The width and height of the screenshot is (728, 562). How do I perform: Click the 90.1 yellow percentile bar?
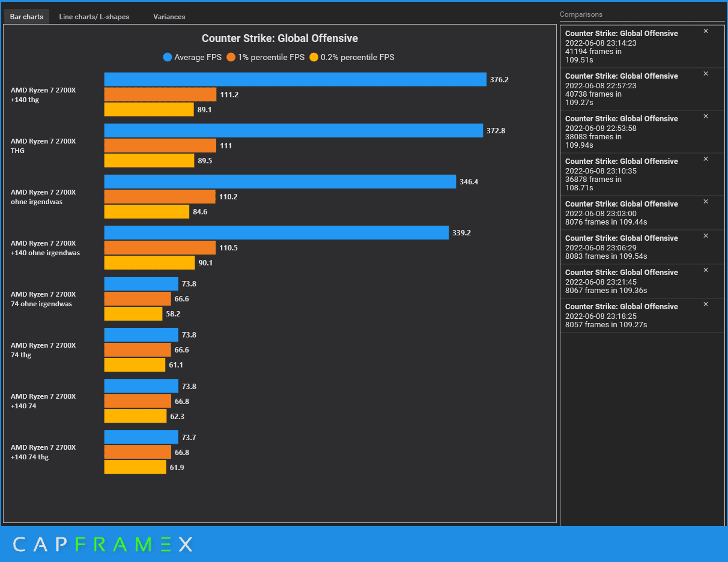tap(150, 262)
